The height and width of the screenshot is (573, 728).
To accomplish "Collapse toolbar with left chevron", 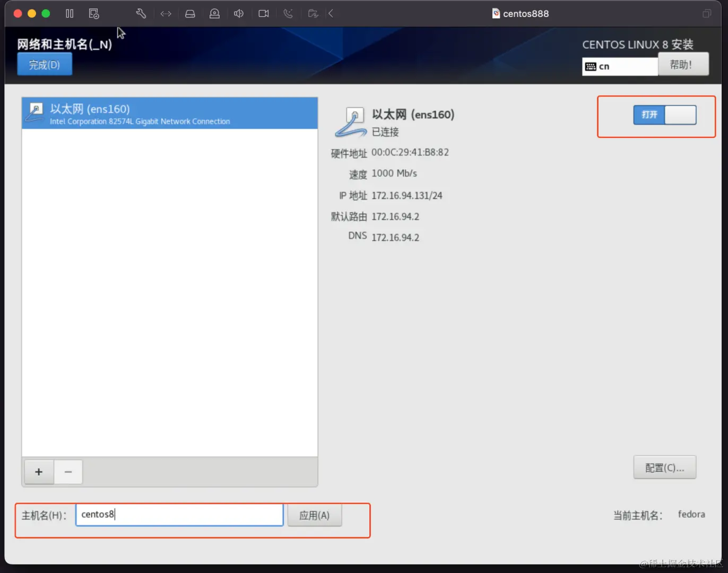I will pyautogui.click(x=331, y=14).
